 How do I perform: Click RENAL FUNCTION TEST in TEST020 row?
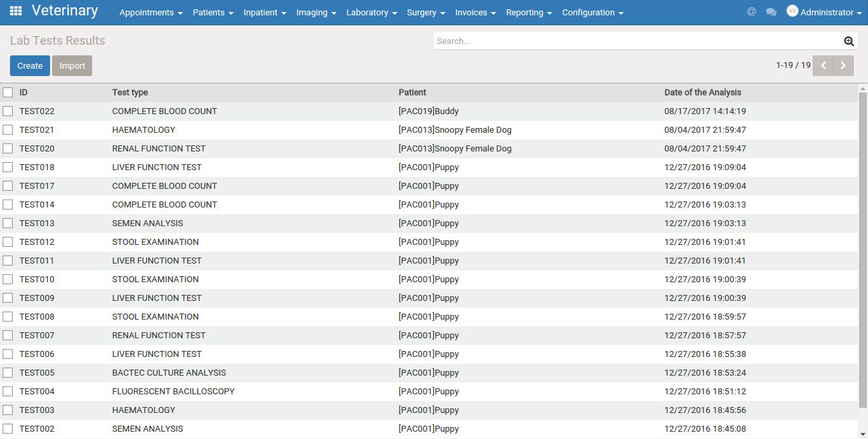click(x=159, y=149)
